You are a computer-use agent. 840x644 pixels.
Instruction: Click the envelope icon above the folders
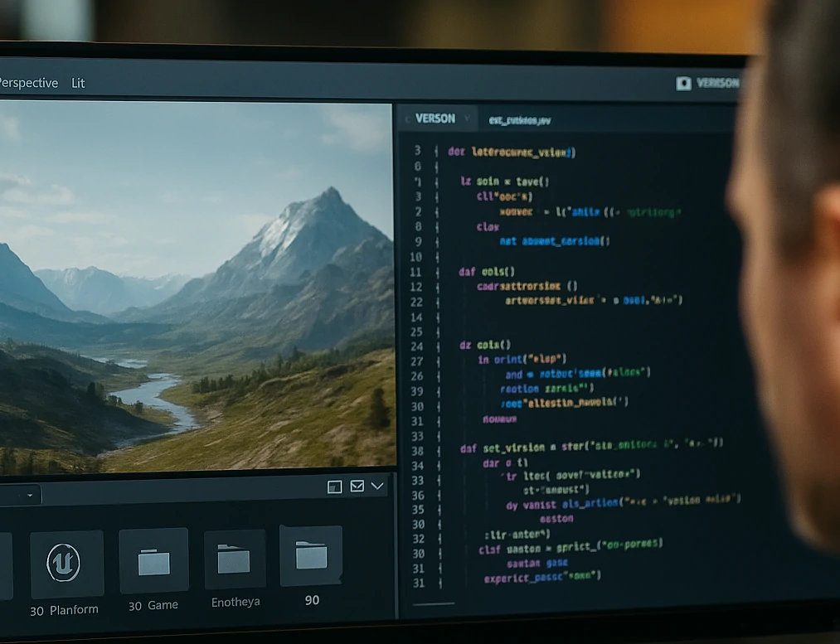(357, 487)
